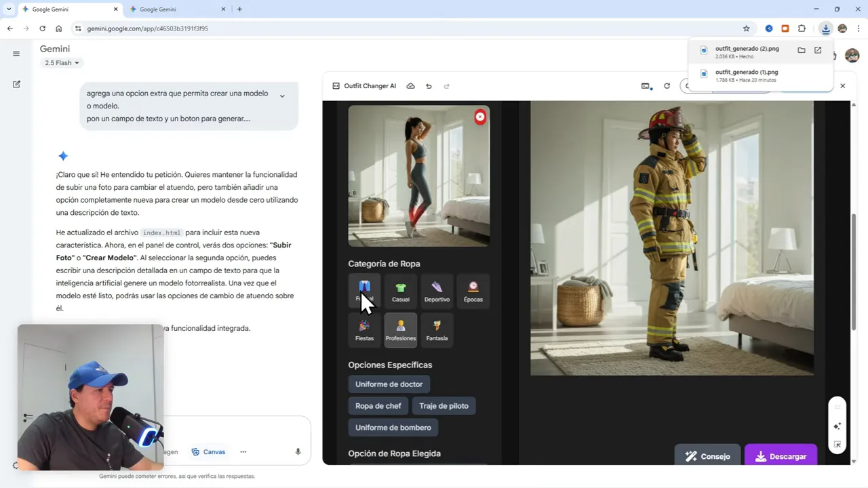
Task: Toggle the Uniforme de doctor option
Action: 389,384
